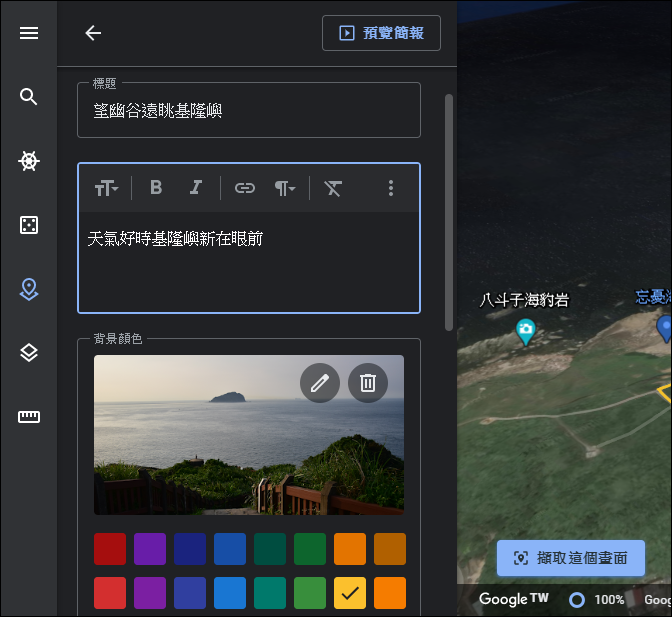This screenshot has width=672, height=617.
Task: Select purple swatch in second row
Action: (x=150, y=593)
